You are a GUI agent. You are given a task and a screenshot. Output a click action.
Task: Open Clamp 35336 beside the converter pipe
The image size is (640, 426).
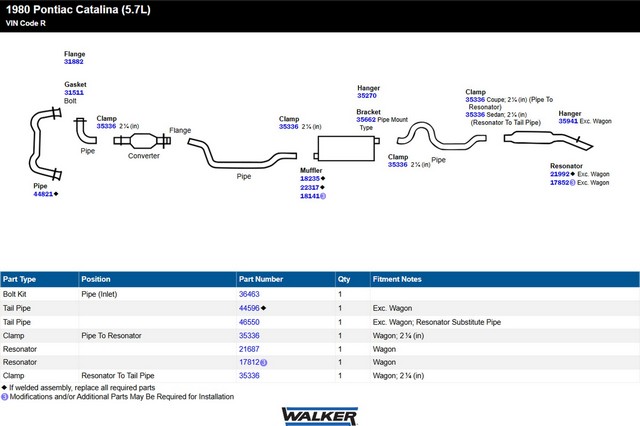106,126
